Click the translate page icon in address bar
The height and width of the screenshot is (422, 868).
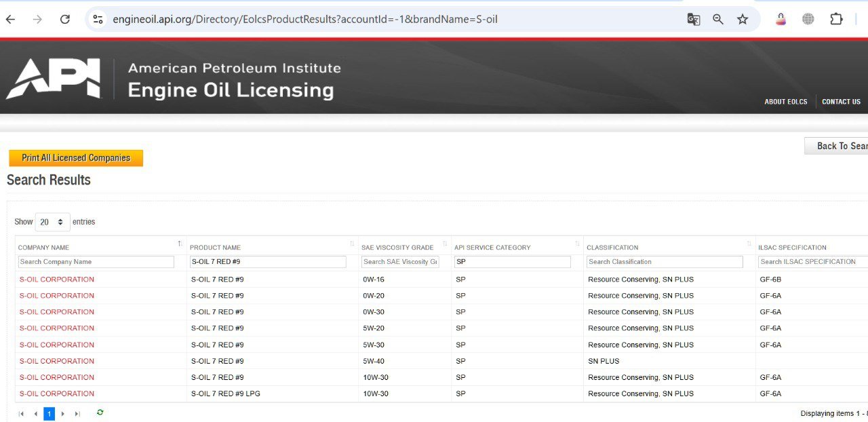tap(694, 19)
